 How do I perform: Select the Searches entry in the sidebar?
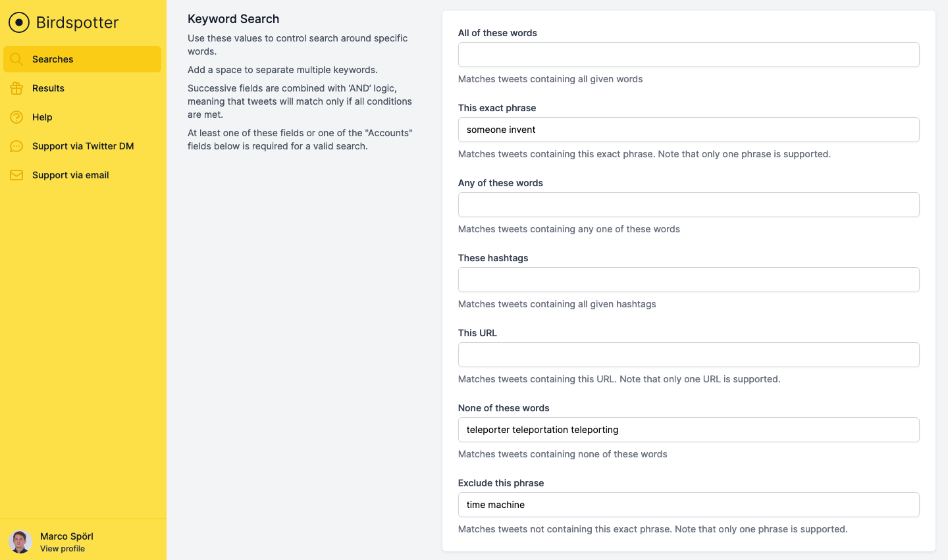click(52, 59)
